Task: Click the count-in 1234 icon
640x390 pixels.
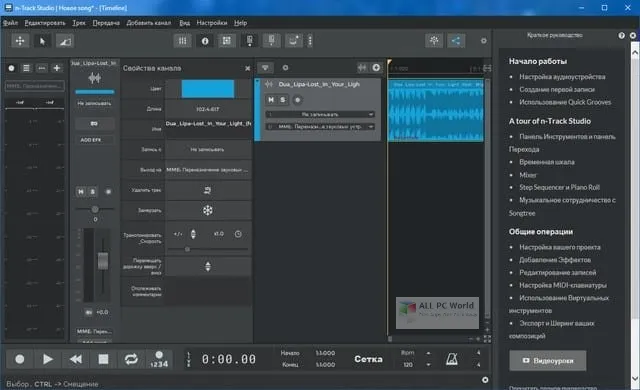Action: point(159,359)
